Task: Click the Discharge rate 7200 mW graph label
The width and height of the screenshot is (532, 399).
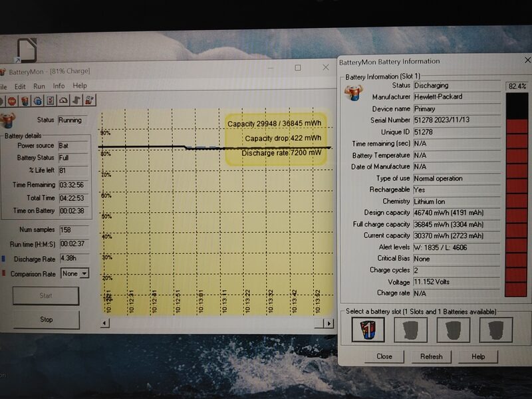Action: coord(281,153)
